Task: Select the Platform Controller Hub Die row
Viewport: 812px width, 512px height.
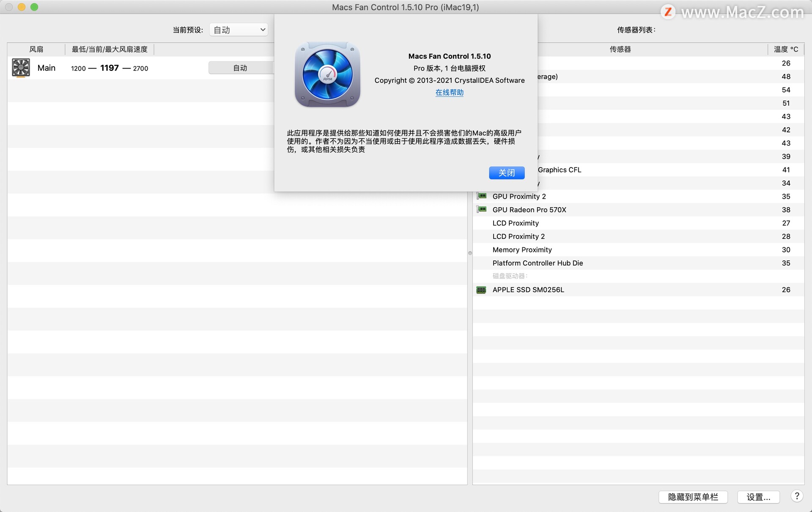Action: point(537,263)
